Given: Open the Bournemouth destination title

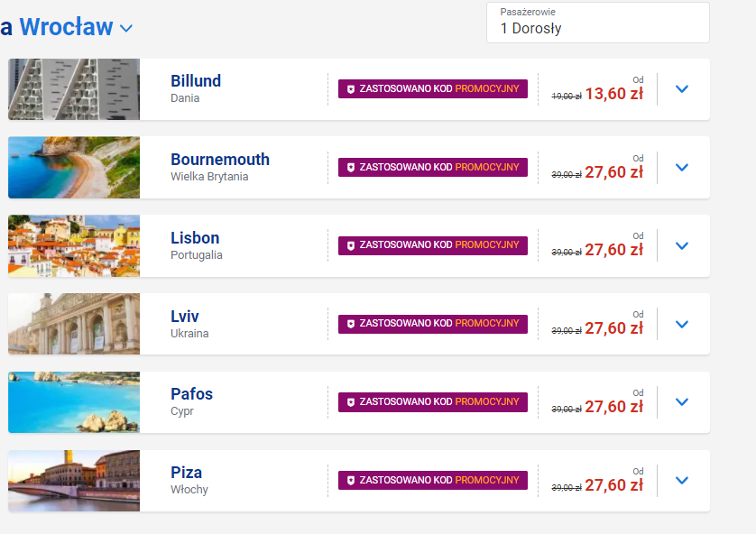Looking at the screenshot, I should pos(220,160).
